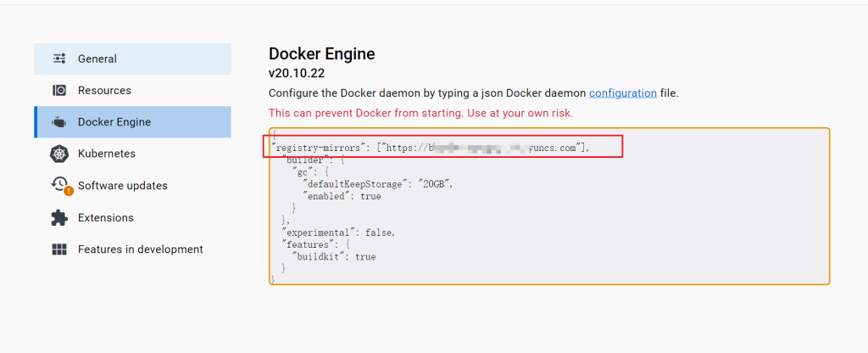Viewport: 868px width, 353px height.
Task: Click the experimental setting line
Action: point(338,233)
